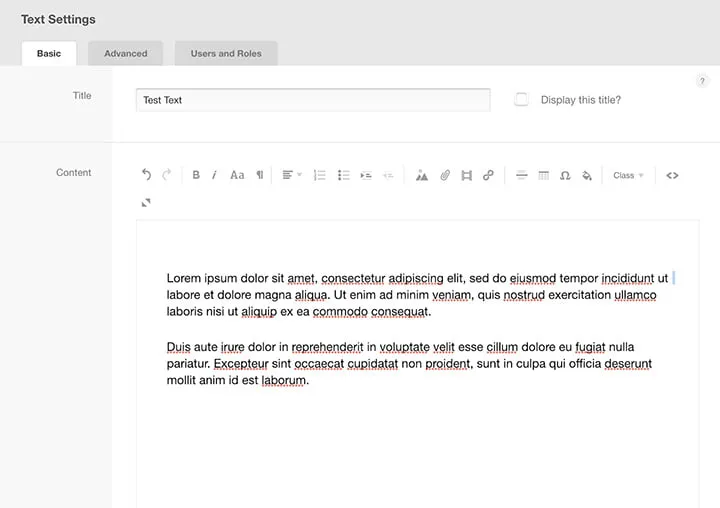This screenshot has width=720, height=508.
Task: Click the Title field label
Action: (82, 95)
